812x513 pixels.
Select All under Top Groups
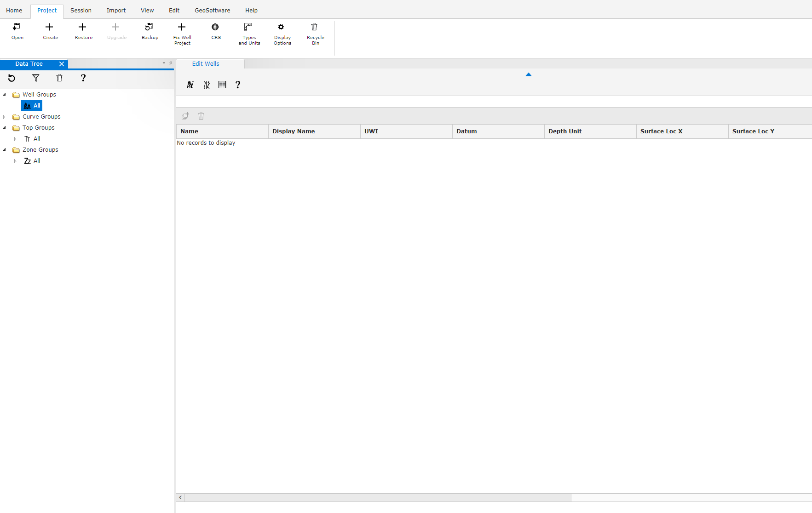tap(32, 139)
